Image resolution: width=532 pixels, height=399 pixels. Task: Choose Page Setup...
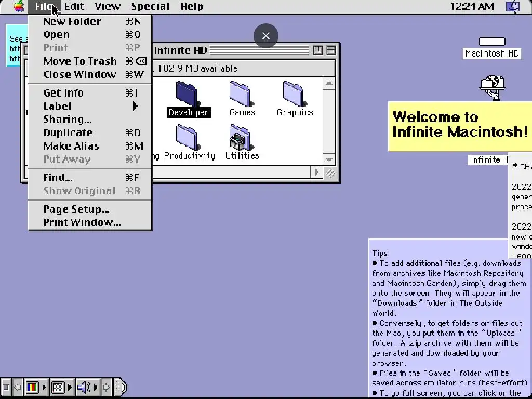(x=90, y=209)
